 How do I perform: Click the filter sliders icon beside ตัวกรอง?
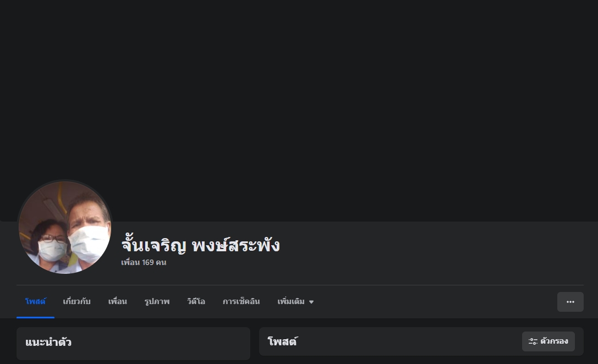533,341
